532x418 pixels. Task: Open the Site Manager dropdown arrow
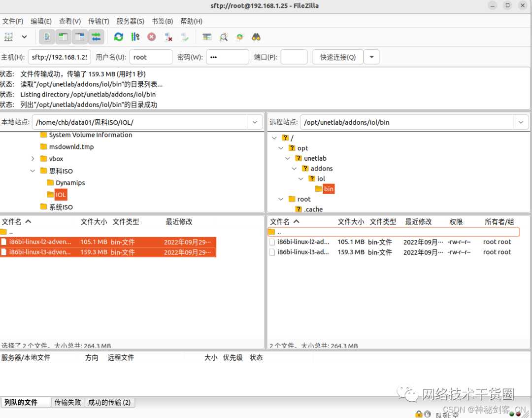(x=24, y=37)
